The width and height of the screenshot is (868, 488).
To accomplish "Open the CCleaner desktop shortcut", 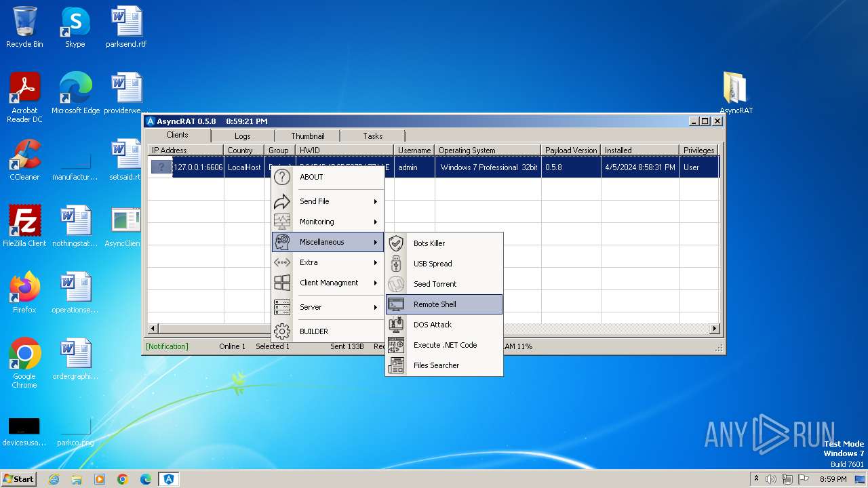I will (x=24, y=160).
